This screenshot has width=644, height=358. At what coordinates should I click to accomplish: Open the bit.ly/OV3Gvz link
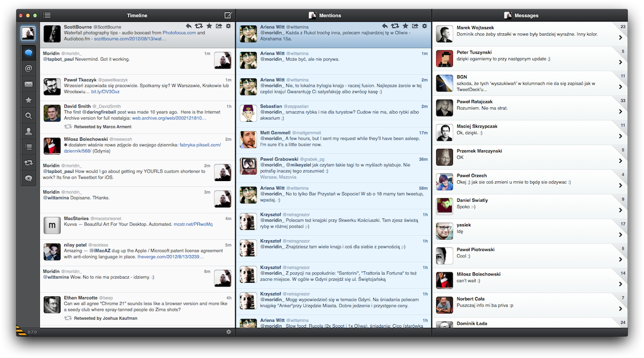(105, 91)
